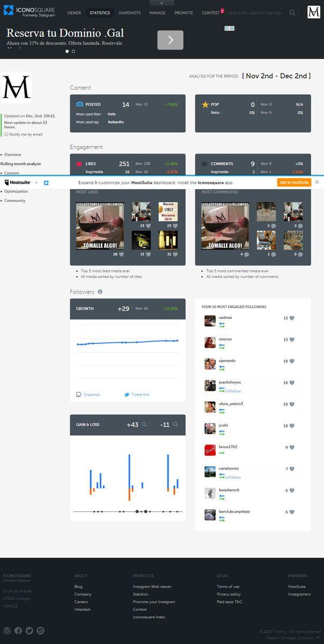Open the Facebook icon in footer
This screenshot has width=324, height=644.
pyautogui.click(x=18, y=631)
